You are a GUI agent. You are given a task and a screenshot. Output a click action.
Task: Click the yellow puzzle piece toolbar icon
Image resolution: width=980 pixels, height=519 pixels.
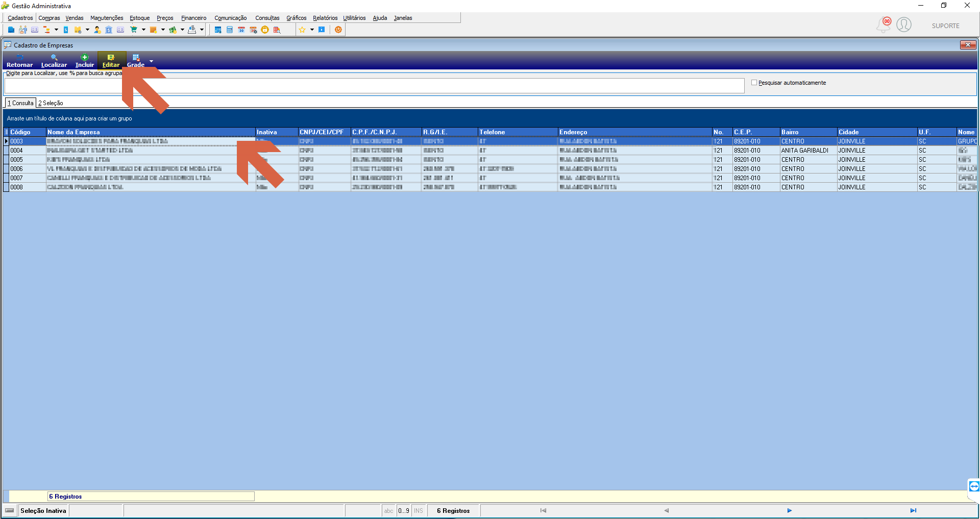78,30
